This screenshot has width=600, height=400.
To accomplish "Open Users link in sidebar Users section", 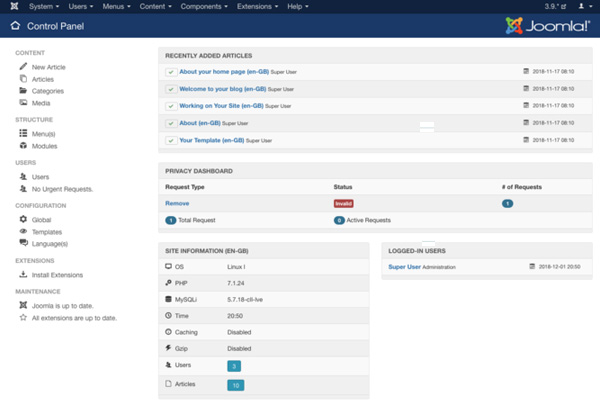I will [x=41, y=177].
